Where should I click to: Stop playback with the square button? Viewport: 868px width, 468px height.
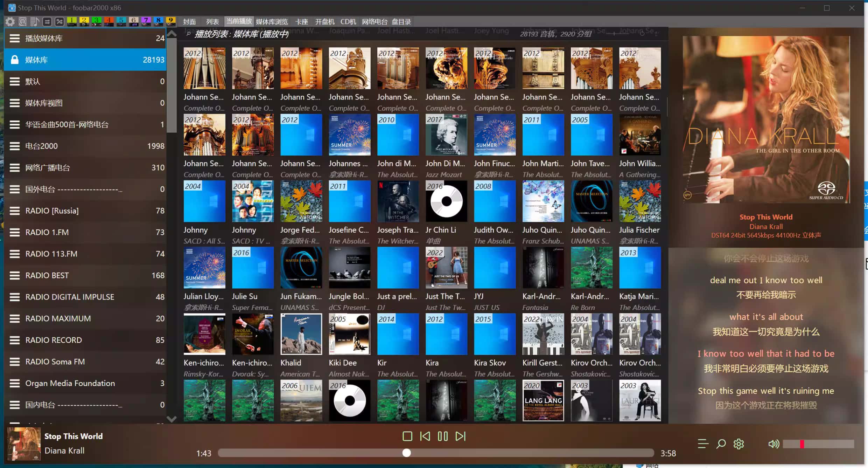(x=407, y=436)
